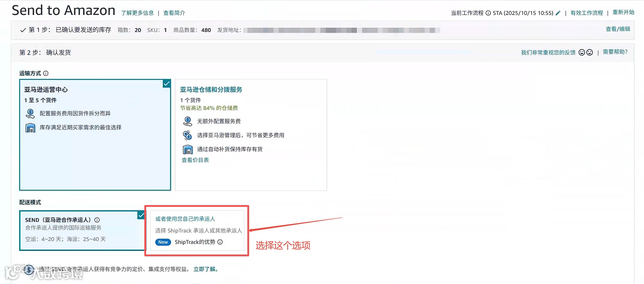Click 查看/编辑 for step 1

(618, 29)
